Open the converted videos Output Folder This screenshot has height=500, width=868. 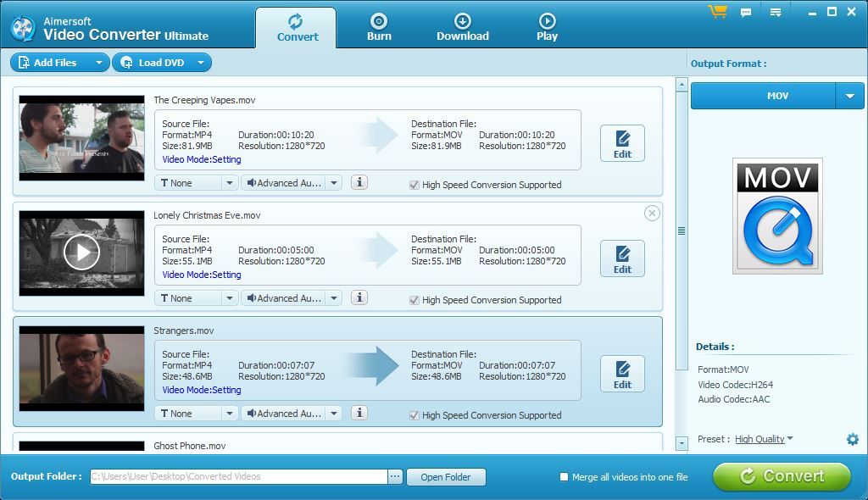click(x=446, y=476)
